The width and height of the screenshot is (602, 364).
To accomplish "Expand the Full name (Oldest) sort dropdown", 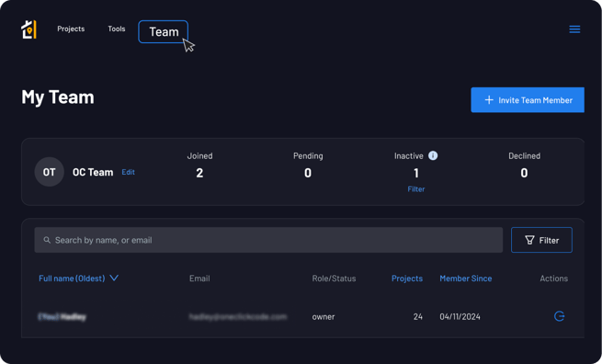I will pos(78,278).
